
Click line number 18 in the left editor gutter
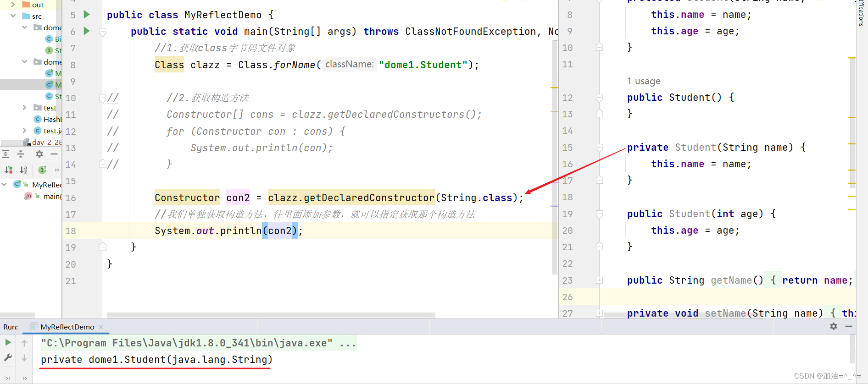tap(71, 231)
